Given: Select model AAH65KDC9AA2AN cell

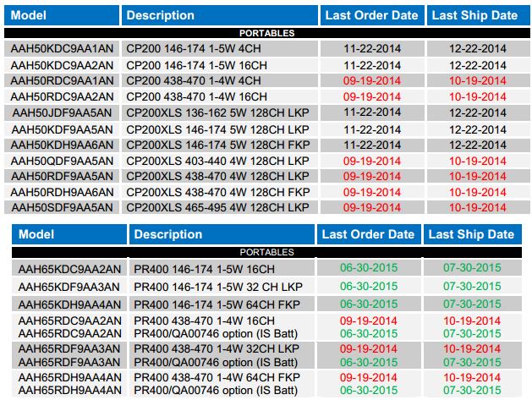Looking at the screenshot, I should point(69,269).
